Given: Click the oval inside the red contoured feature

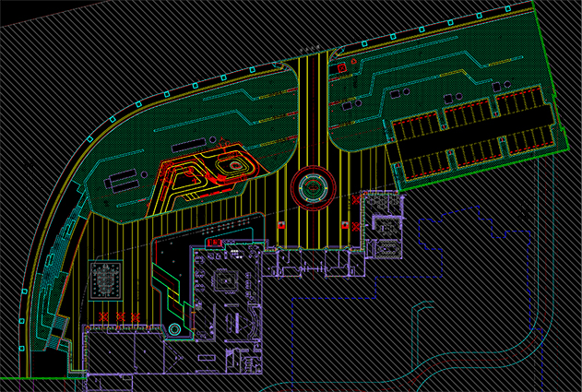Looking at the screenshot, I should 235,165.
